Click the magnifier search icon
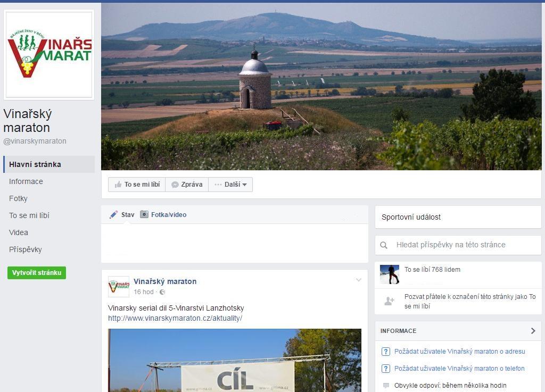The width and height of the screenshot is (545, 392). [x=384, y=245]
